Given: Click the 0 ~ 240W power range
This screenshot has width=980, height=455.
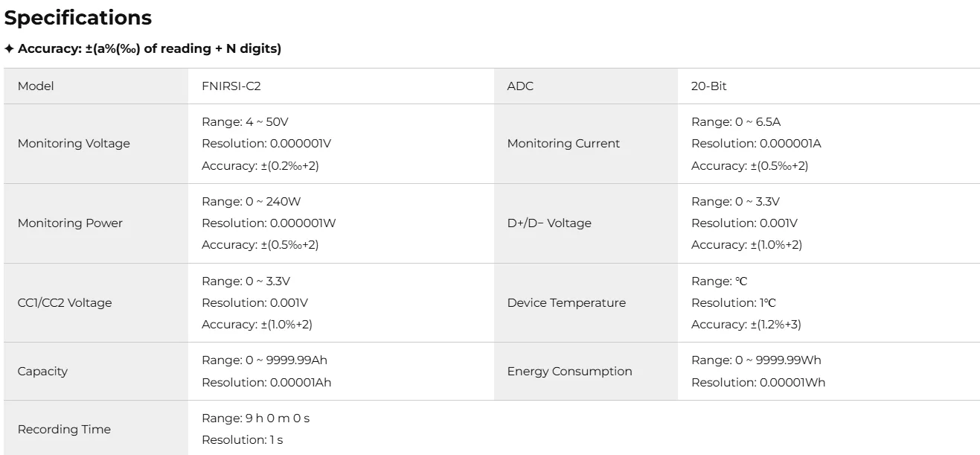Looking at the screenshot, I should pyautogui.click(x=251, y=202).
